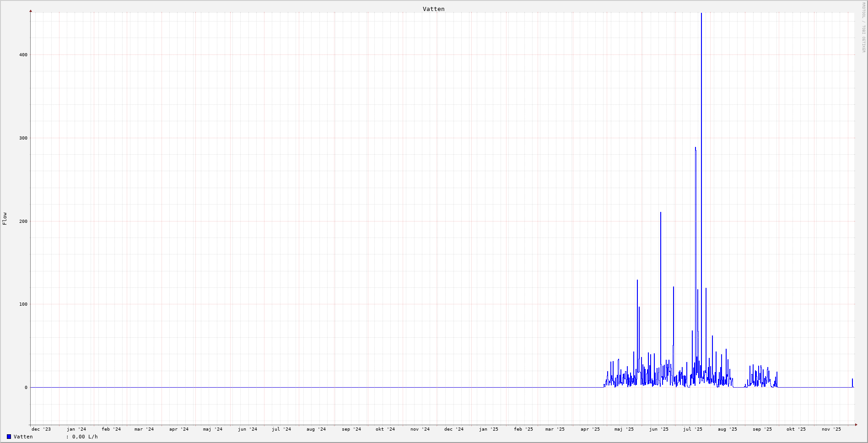Select the jan '25 x-axis label
This screenshot has height=443, width=868.
[488, 429]
